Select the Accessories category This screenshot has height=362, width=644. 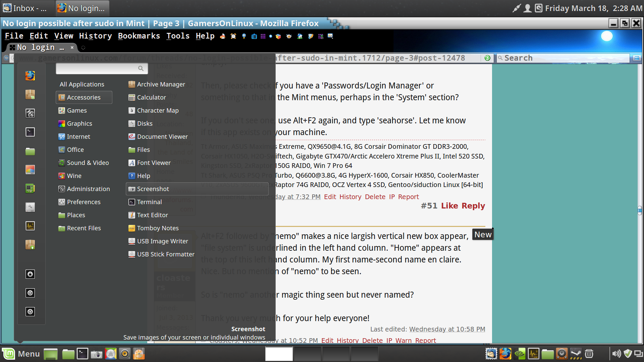click(x=84, y=97)
